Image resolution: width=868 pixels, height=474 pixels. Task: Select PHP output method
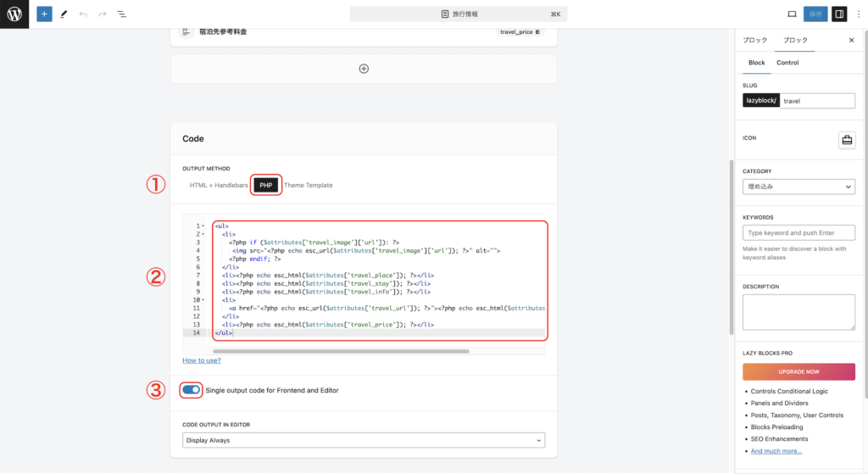pos(266,185)
